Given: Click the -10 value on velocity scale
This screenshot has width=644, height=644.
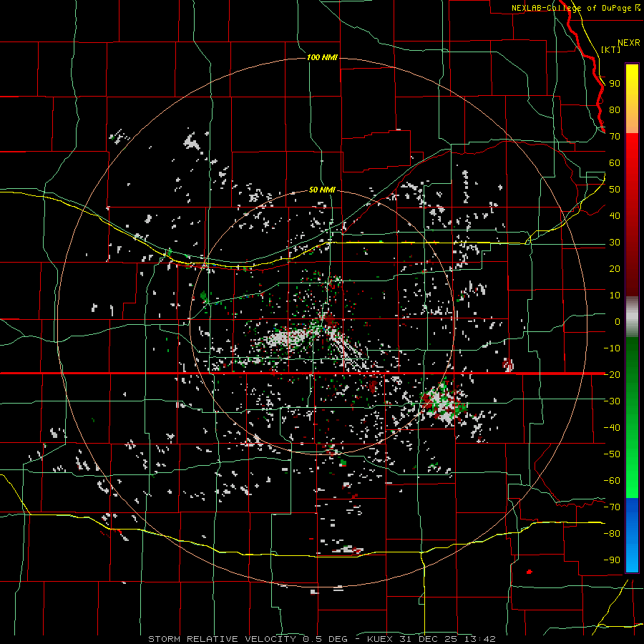Looking at the screenshot, I should point(612,348).
